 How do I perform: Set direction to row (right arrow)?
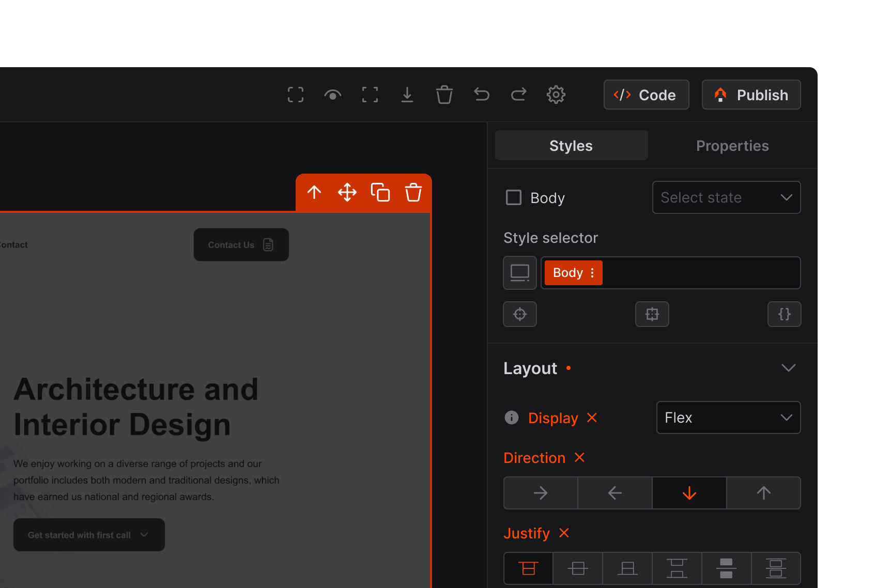point(541,493)
